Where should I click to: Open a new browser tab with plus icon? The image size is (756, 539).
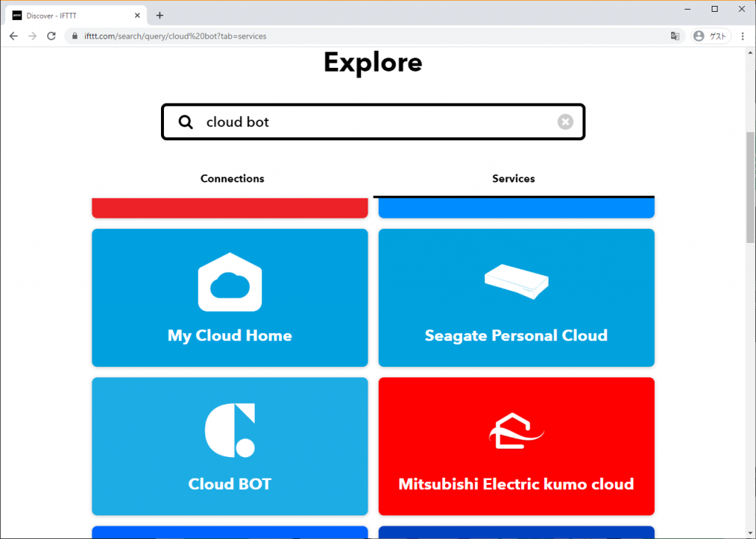tap(159, 16)
